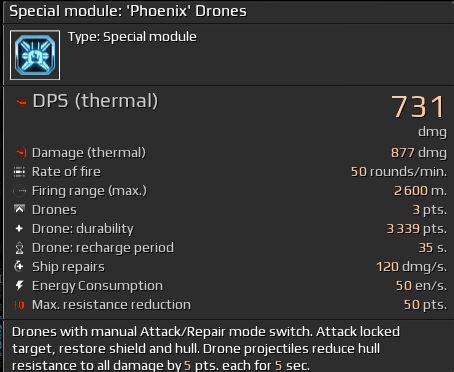Click the Firing range circle icon
This screenshot has width=454, height=372.
(19, 191)
